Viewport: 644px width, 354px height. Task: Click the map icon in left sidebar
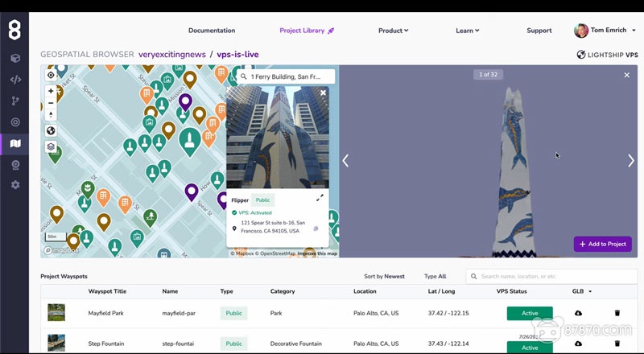click(15, 143)
